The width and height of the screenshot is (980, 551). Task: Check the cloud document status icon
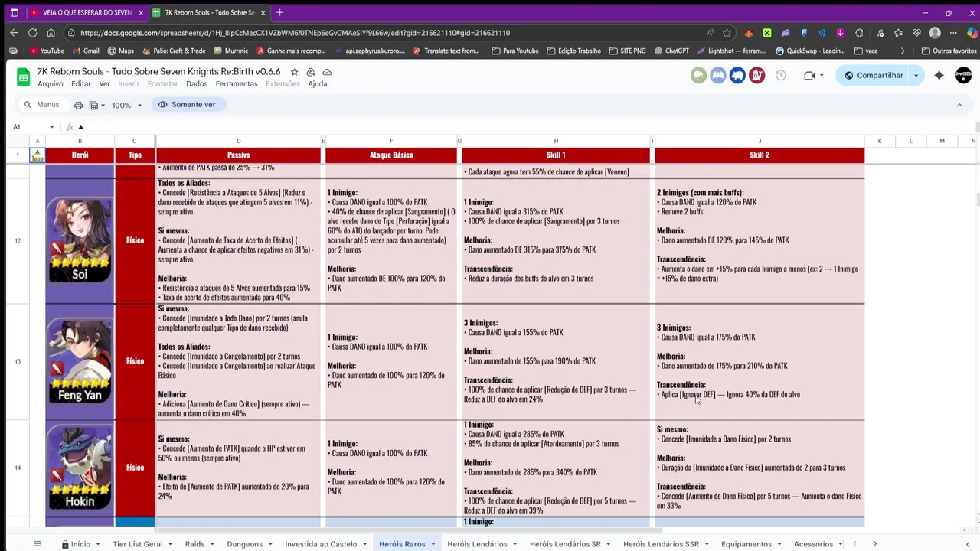point(327,72)
